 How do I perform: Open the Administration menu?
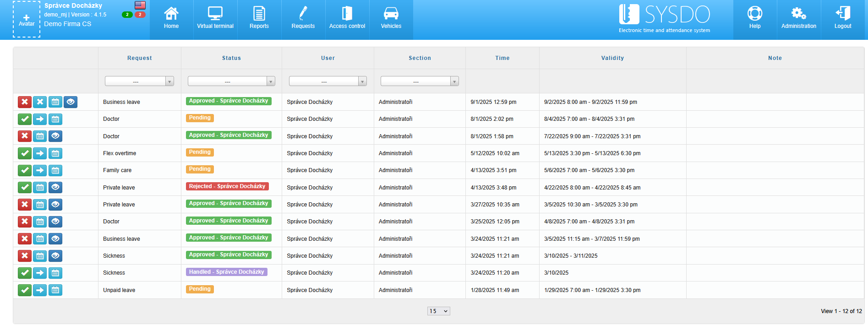pos(799,20)
